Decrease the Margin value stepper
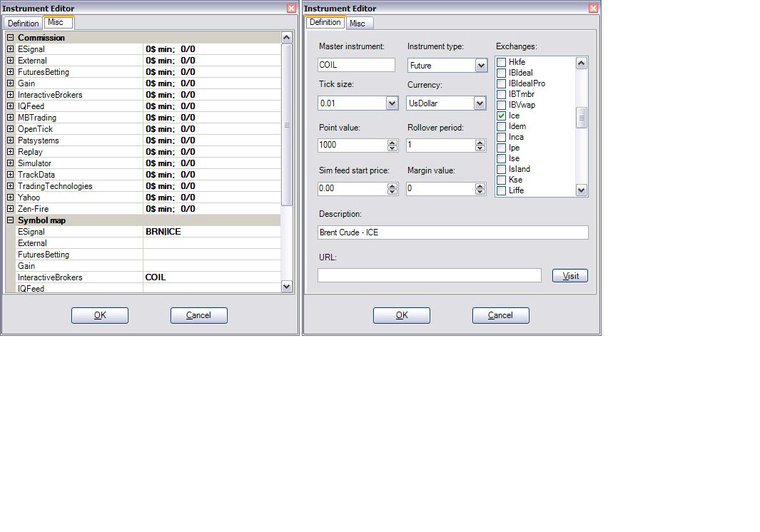 [480, 192]
